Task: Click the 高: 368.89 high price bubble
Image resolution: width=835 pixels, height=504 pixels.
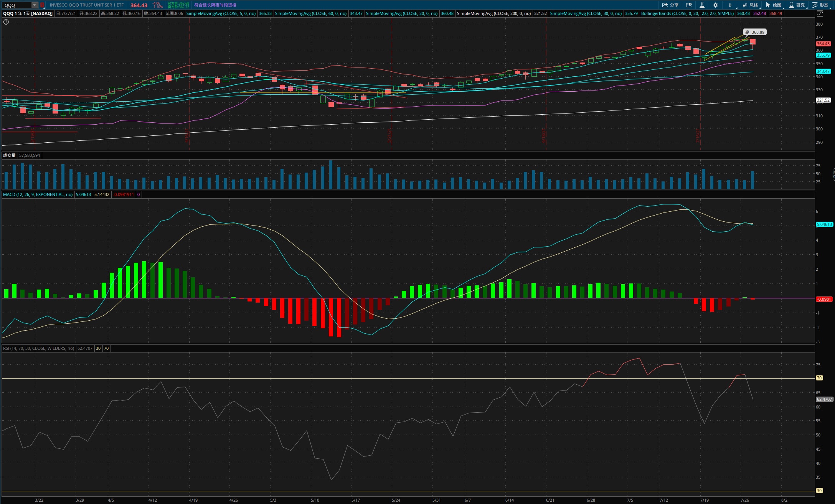Action: point(755,32)
